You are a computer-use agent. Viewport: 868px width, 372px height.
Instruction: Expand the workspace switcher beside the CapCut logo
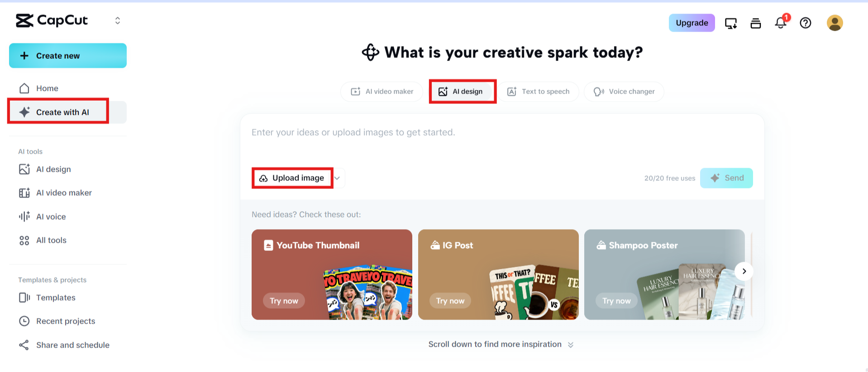[x=117, y=20]
